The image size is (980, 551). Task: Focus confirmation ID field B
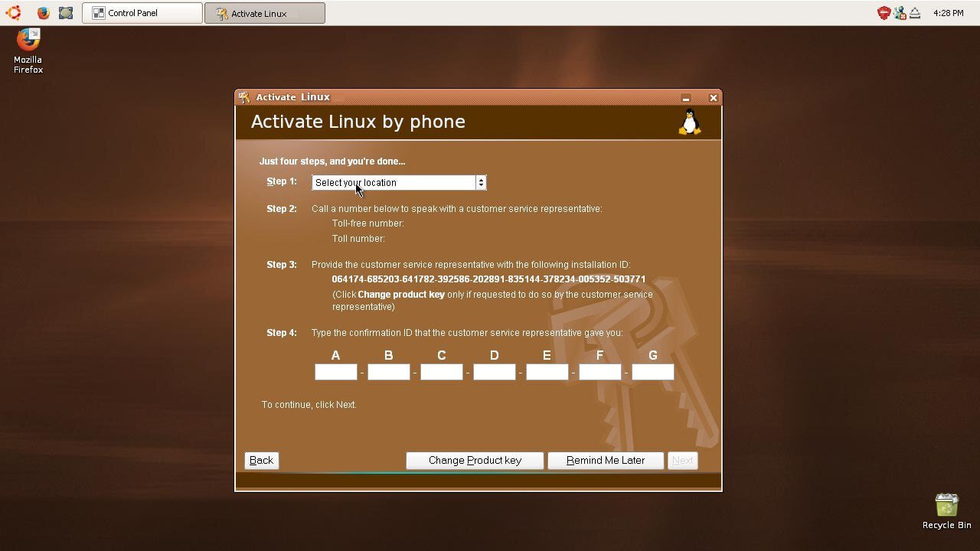click(x=389, y=372)
